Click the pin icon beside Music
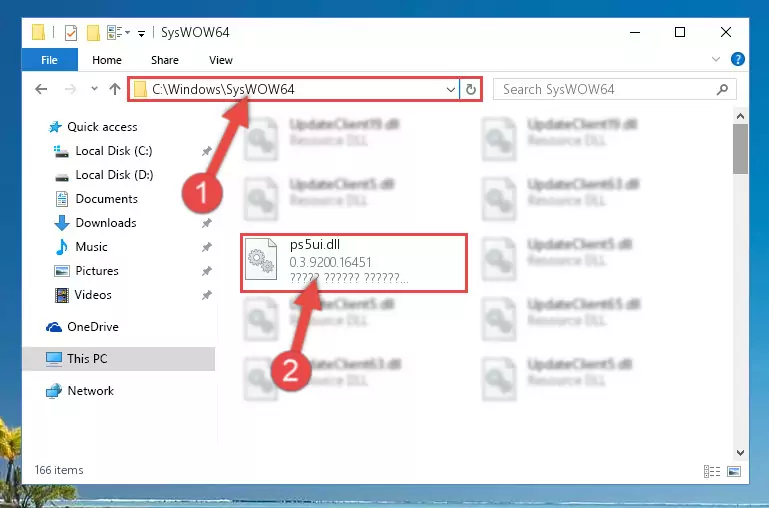This screenshot has height=508, width=769. pyautogui.click(x=206, y=247)
